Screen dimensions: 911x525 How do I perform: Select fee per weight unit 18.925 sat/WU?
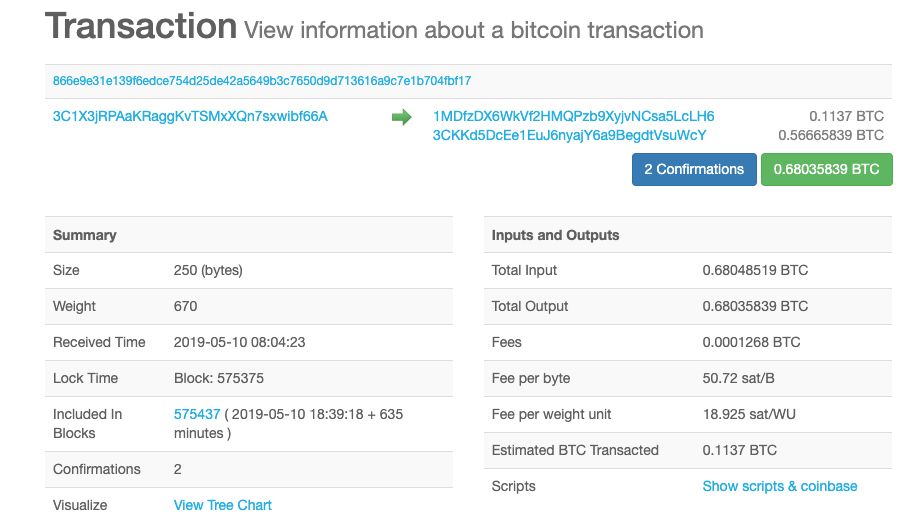(749, 414)
